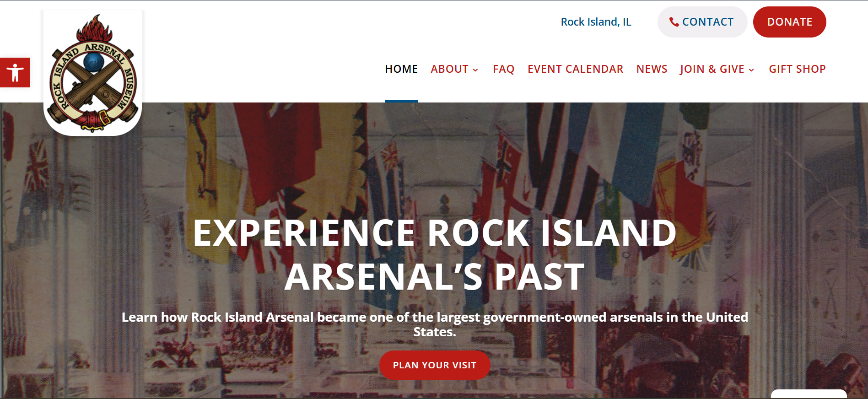Click the Experience Rock Island Arsenal's Past heading

coord(434,254)
